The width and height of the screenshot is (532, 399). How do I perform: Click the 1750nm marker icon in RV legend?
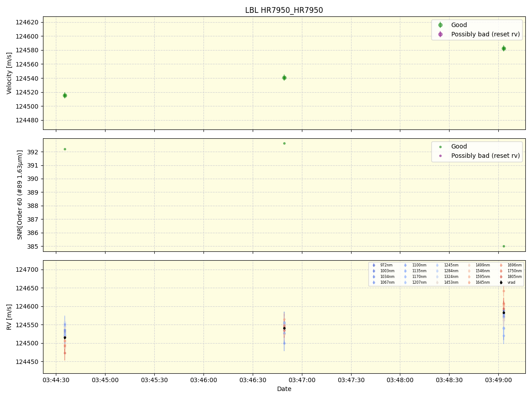[x=501, y=271]
